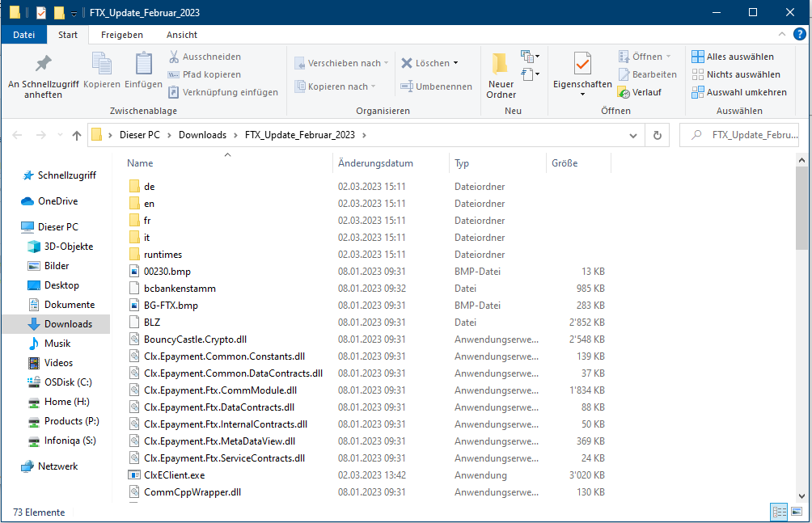Screen dimensions: 812x523
Task: Click the search field FTX_Update_Febru...
Action: tap(739, 135)
